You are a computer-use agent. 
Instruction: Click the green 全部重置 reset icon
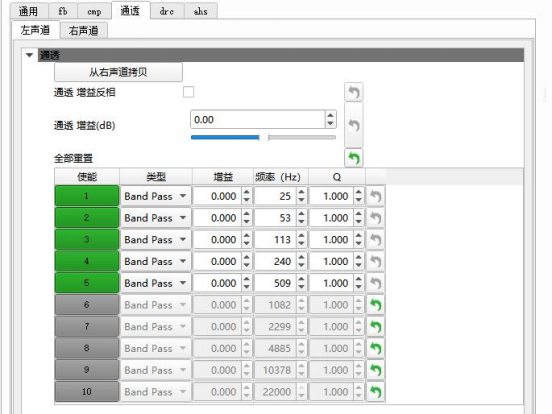tap(353, 158)
